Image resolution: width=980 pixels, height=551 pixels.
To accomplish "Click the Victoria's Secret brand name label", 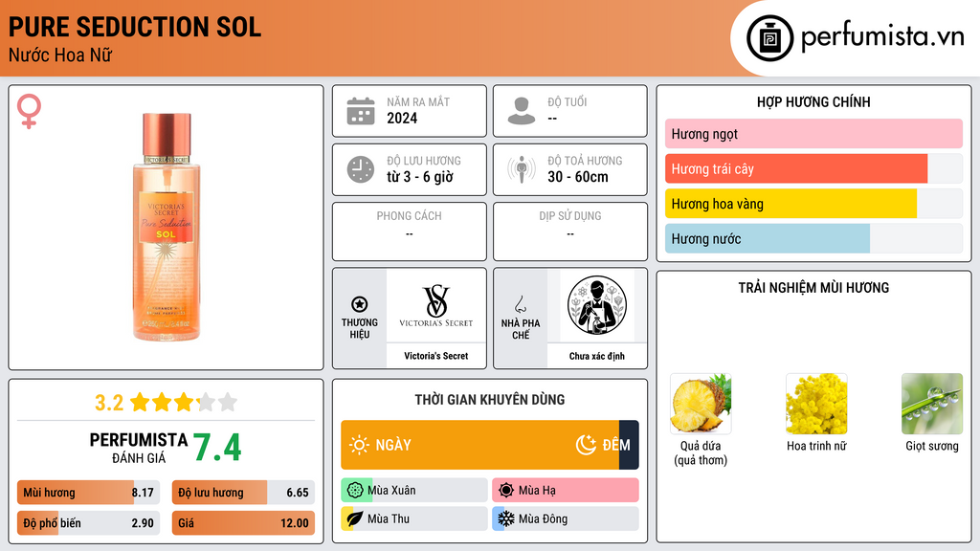I will tap(436, 356).
